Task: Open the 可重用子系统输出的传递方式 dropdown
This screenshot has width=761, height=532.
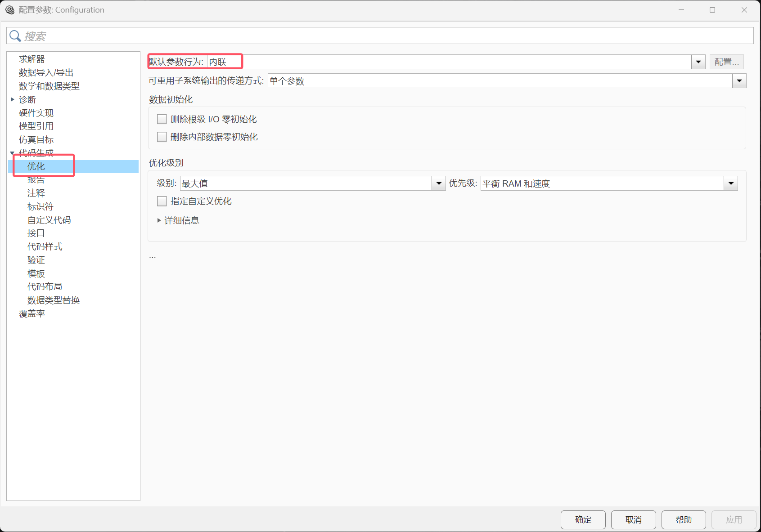Action: [739, 80]
